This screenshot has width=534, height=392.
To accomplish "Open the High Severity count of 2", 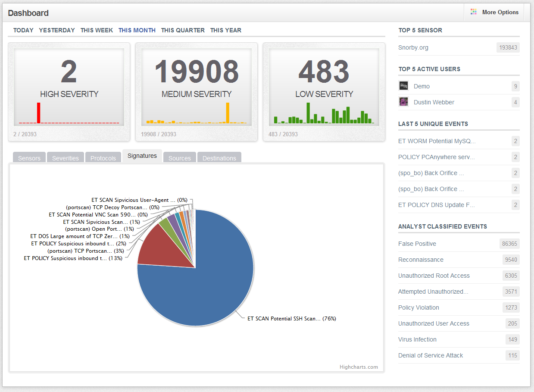I will (69, 72).
